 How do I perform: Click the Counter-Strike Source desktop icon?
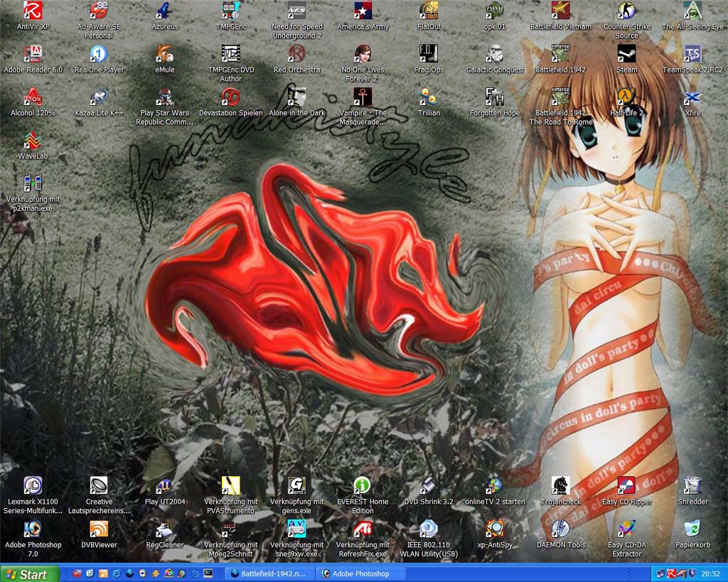coord(627,10)
